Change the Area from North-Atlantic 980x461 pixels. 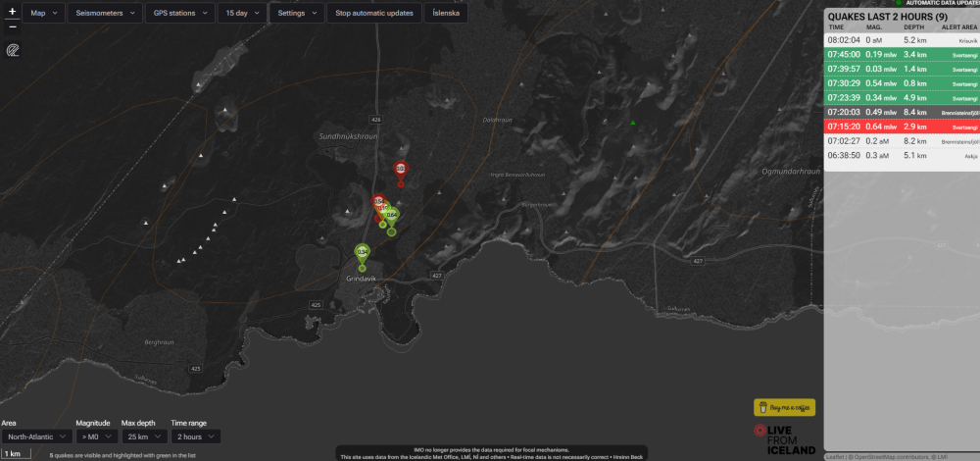(35, 436)
